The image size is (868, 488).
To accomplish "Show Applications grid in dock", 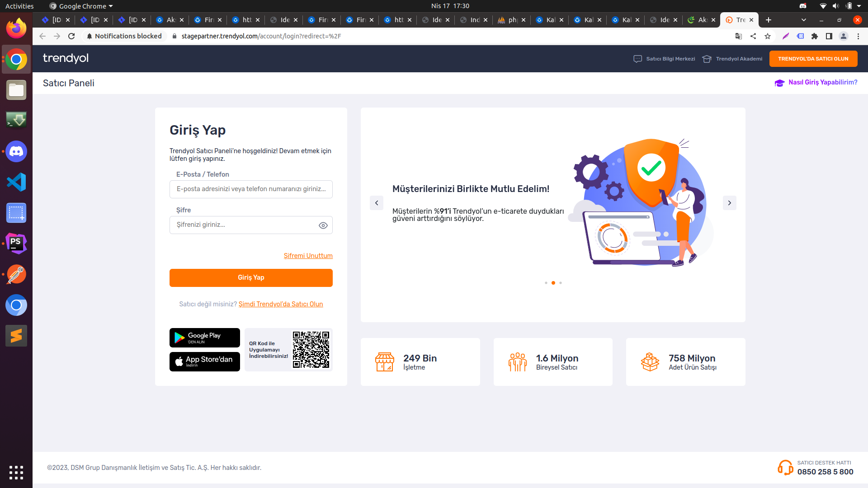I will (x=16, y=472).
